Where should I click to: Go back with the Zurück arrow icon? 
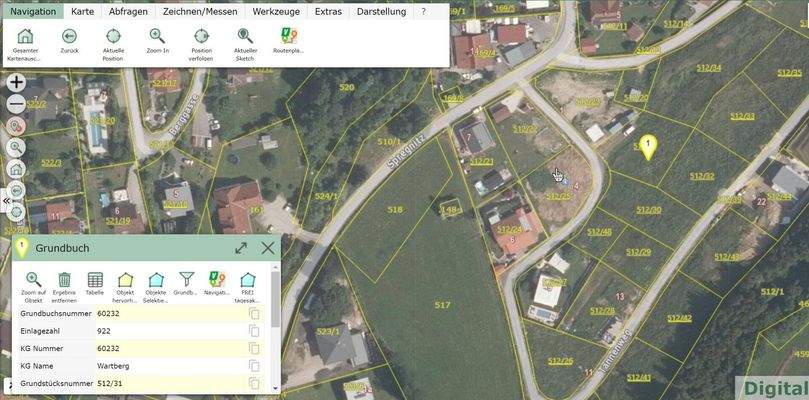pos(69,37)
